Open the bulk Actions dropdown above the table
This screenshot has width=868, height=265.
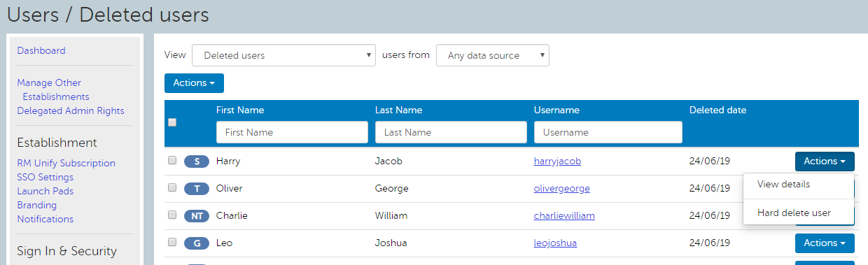click(194, 83)
